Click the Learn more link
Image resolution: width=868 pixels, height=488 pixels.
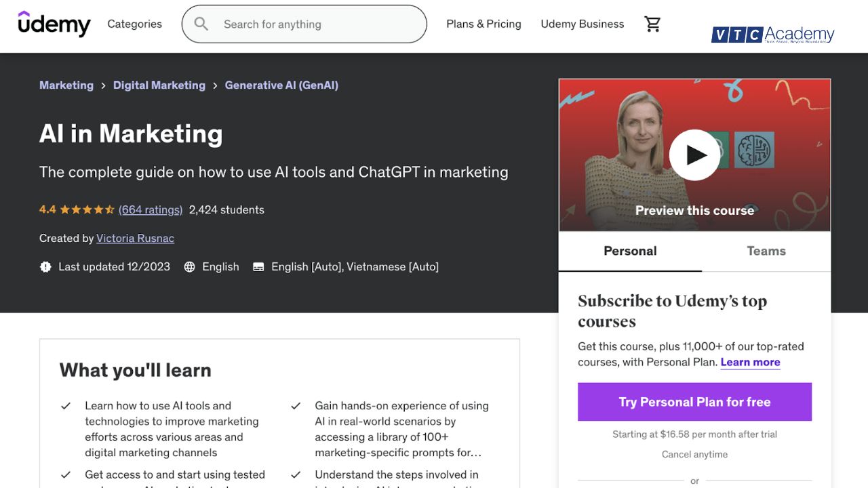[750, 362]
